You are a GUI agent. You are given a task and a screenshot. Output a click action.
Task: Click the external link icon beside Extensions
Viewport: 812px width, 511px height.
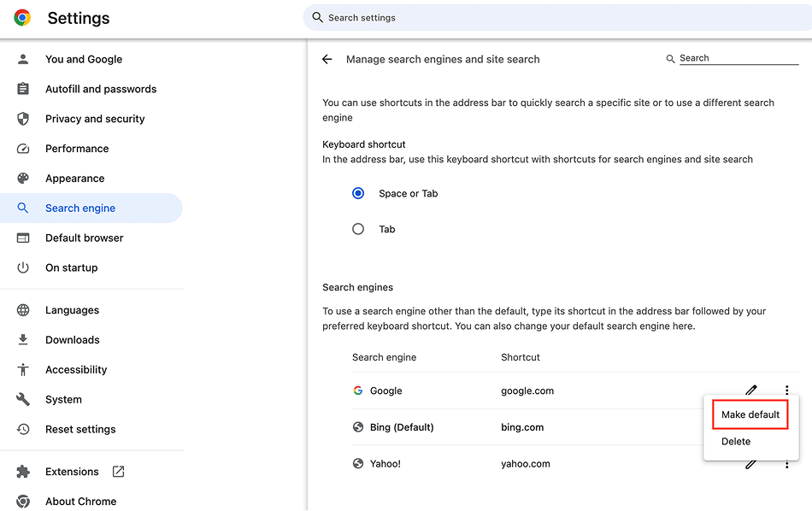coord(118,472)
